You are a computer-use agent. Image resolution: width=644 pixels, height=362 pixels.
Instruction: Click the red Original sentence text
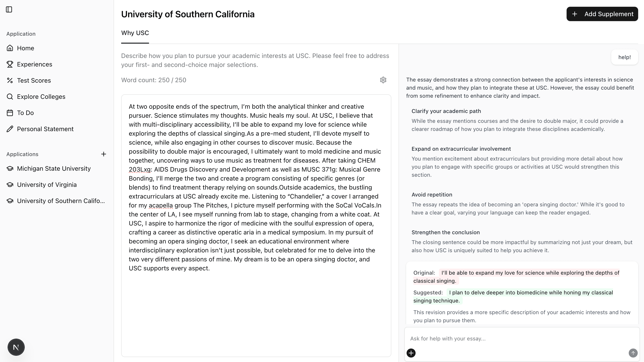(x=516, y=277)
